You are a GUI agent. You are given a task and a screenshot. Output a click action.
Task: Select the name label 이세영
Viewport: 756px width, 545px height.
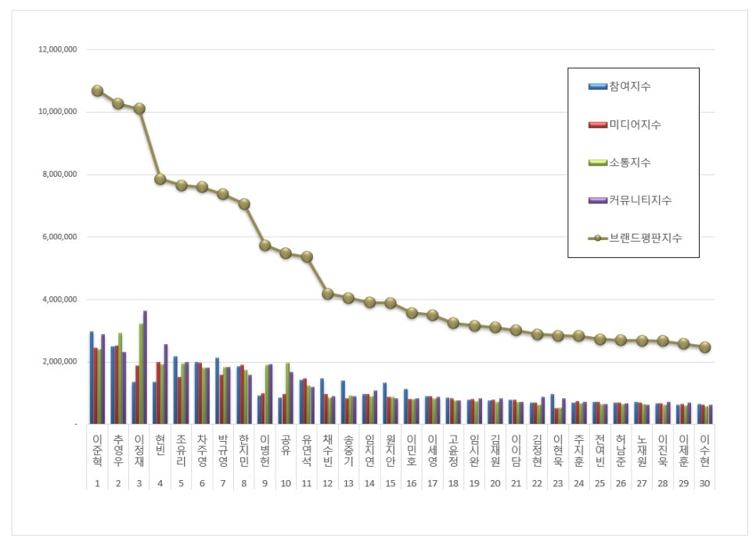pyautogui.click(x=433, y=450)
